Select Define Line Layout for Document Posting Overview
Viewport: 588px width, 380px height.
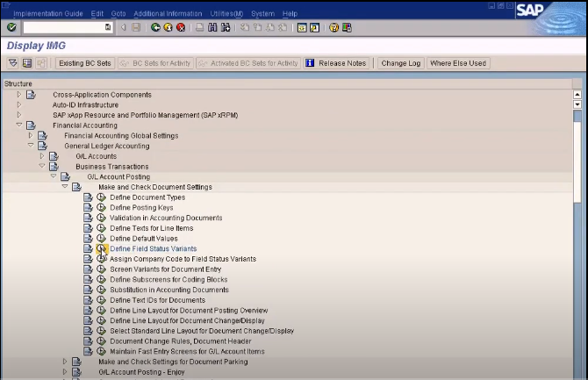click(x=189, y=311)
